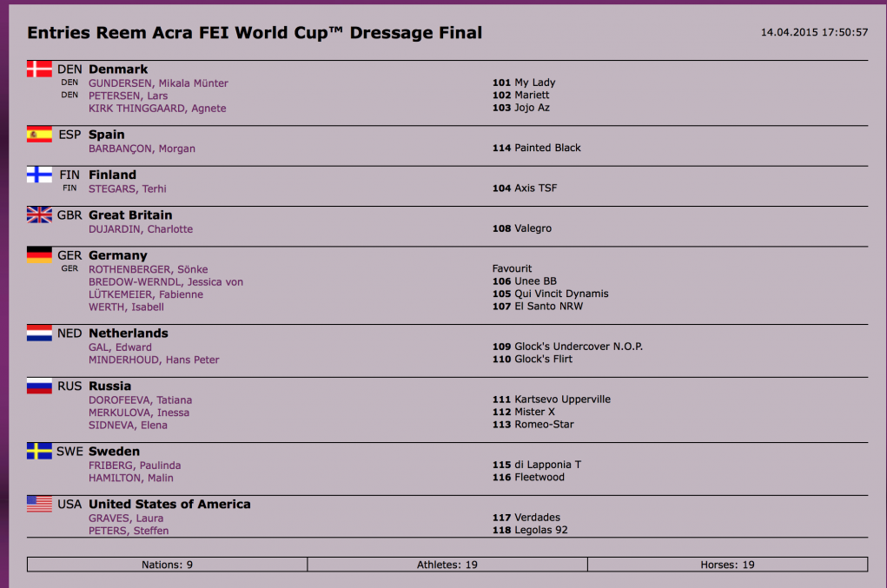Click the Netherlands flag icon
Viewport: 887px width, 588px height.
[x=39, y=334]
